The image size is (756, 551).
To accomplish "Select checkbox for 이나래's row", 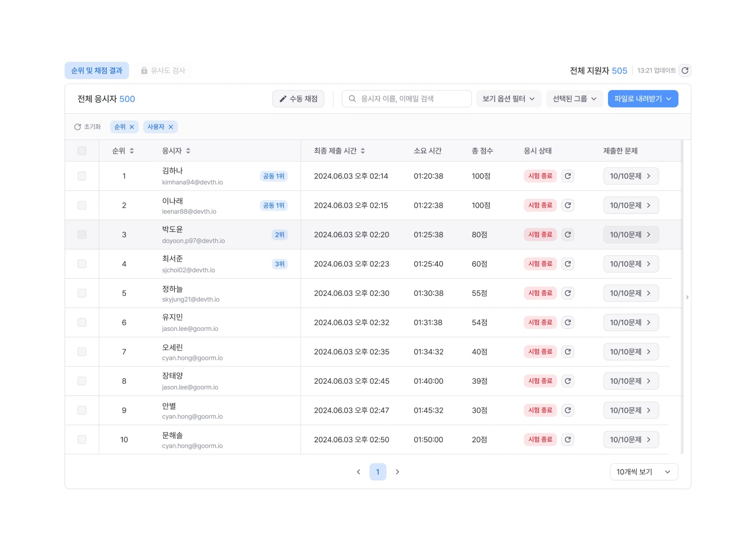I will (82, 206).
